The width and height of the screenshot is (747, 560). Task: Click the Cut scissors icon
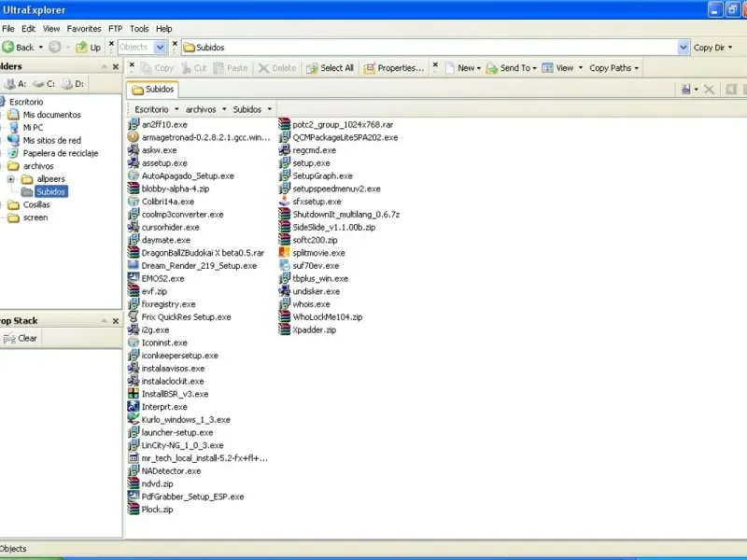pyautogui.click(x=186, y=68)
